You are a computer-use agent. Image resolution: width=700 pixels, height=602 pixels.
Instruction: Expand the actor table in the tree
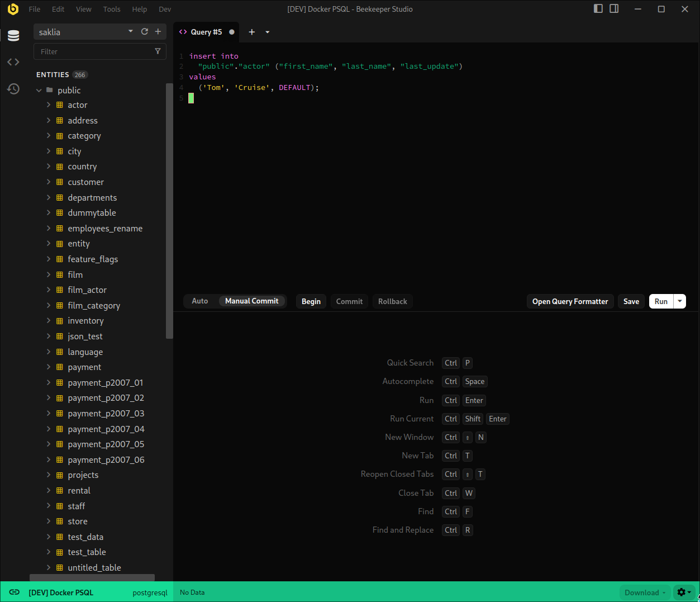pos(49,105)
